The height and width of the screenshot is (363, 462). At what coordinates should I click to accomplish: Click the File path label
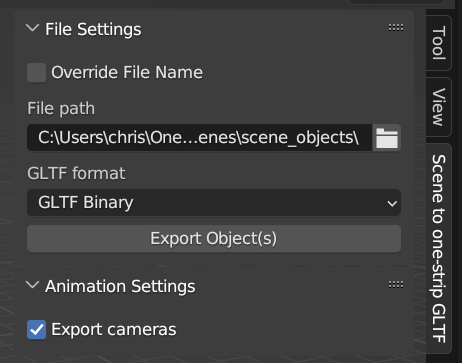61,109
